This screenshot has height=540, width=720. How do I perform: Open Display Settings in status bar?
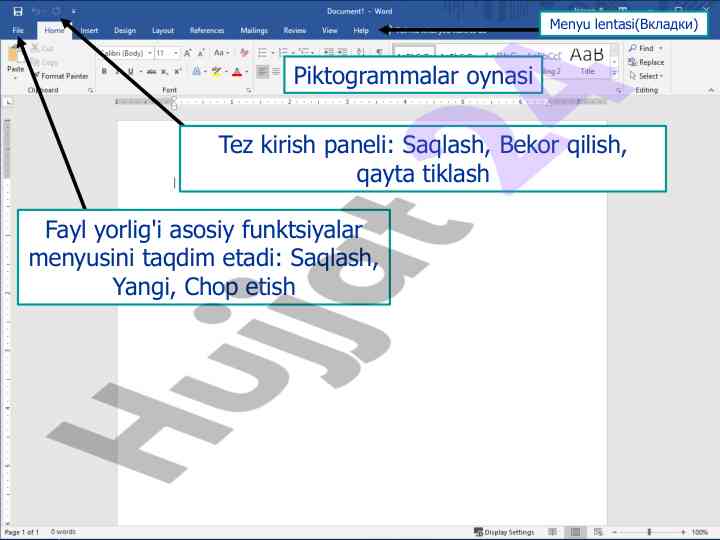[x=504, y=532]
